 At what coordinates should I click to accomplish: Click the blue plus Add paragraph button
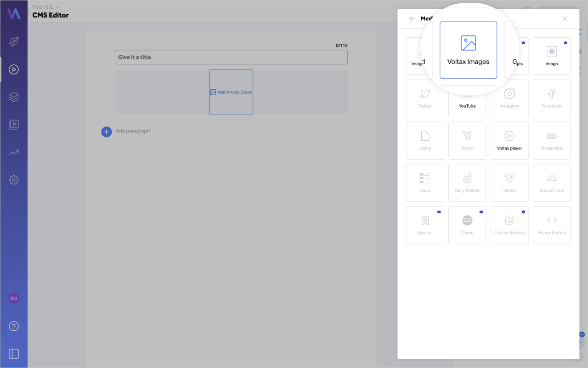[x=107, y=132]
